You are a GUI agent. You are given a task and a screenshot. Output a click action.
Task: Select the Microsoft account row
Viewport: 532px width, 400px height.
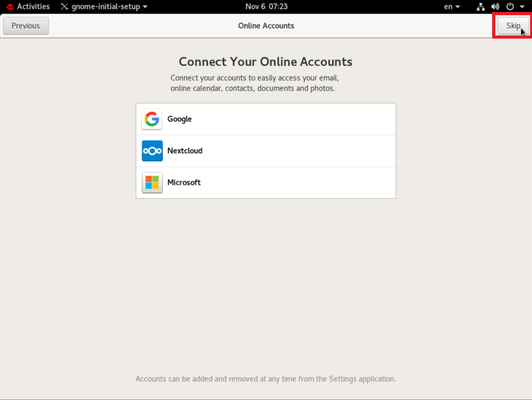(x=266, y=183)
